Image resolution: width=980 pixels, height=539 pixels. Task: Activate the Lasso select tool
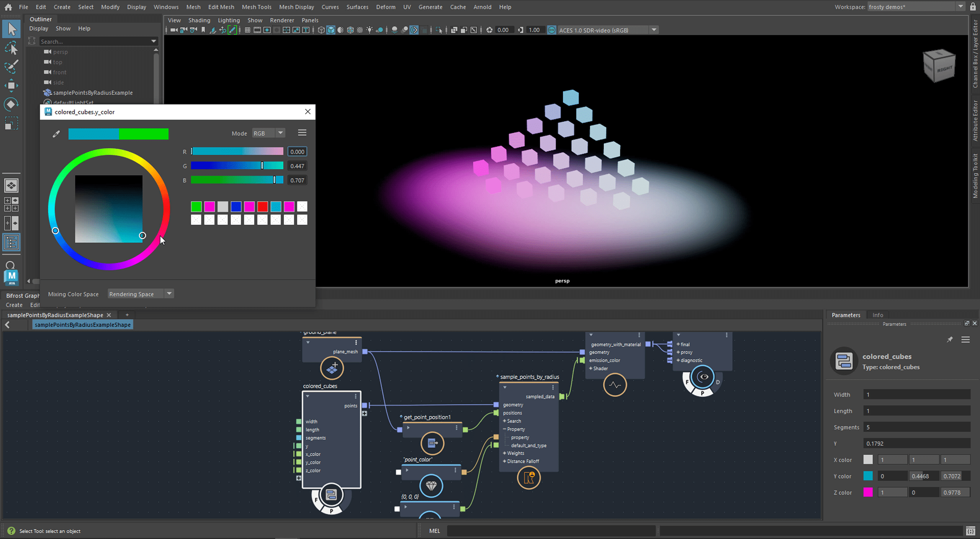click(x=11, y=49)
